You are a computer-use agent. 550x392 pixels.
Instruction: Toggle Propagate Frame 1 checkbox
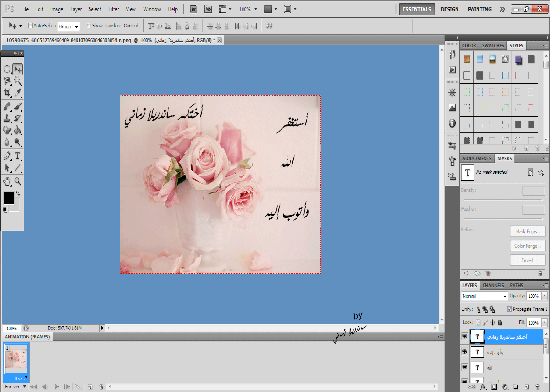pos(509,309)
